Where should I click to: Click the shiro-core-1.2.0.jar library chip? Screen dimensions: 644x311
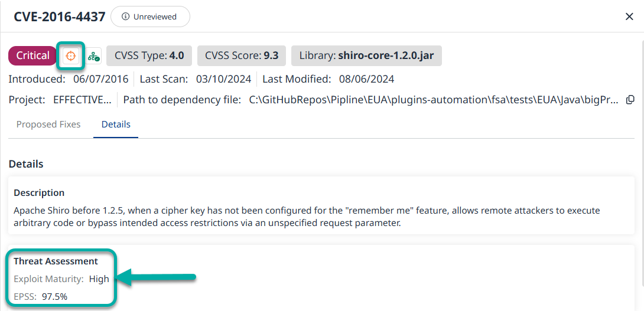(x=366, y=56)
